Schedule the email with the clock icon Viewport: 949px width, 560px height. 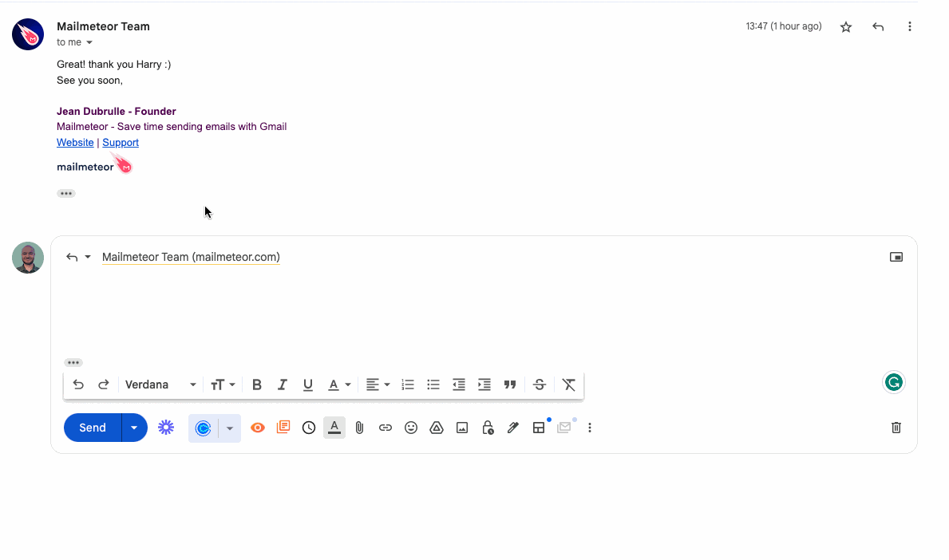[x=308, y=427]
